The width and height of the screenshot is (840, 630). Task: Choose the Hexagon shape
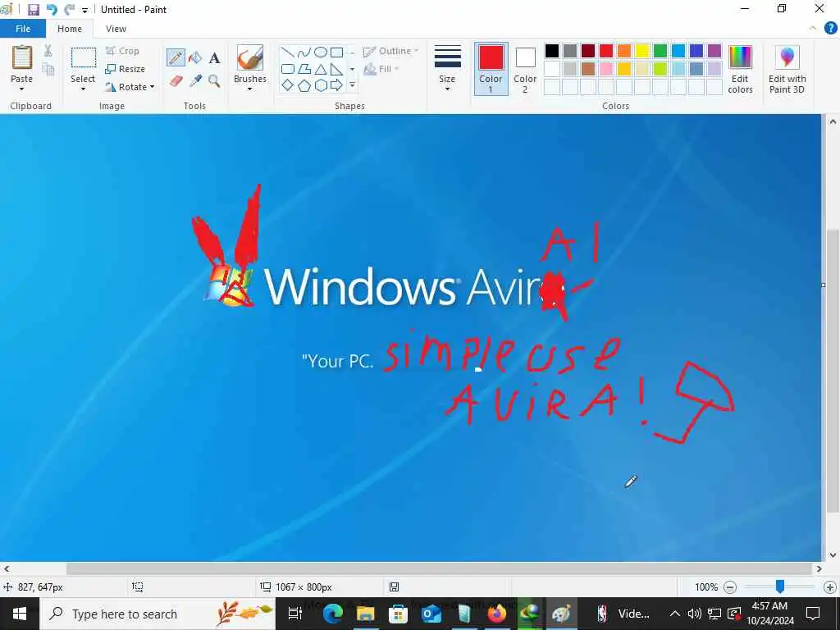(321, 85)
